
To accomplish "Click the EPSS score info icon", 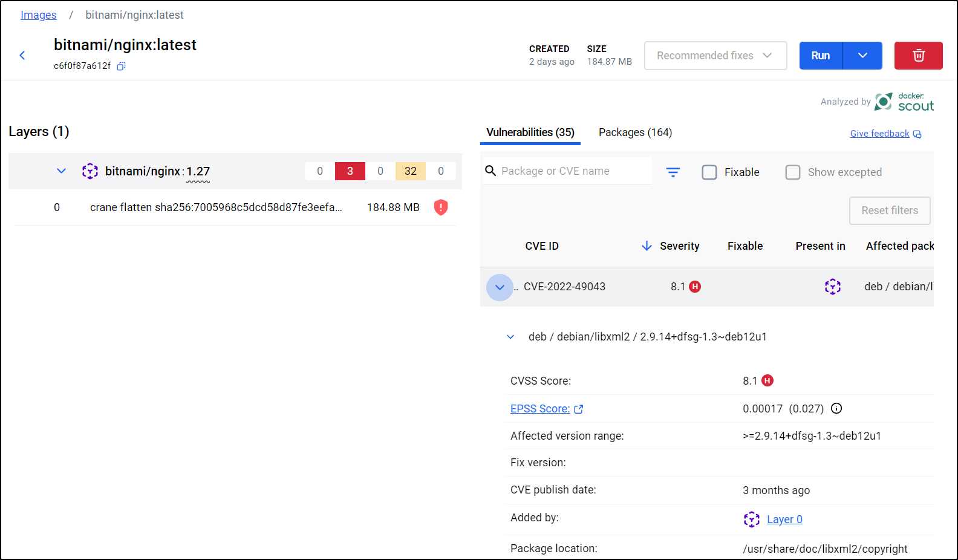I will click(836, 408).
